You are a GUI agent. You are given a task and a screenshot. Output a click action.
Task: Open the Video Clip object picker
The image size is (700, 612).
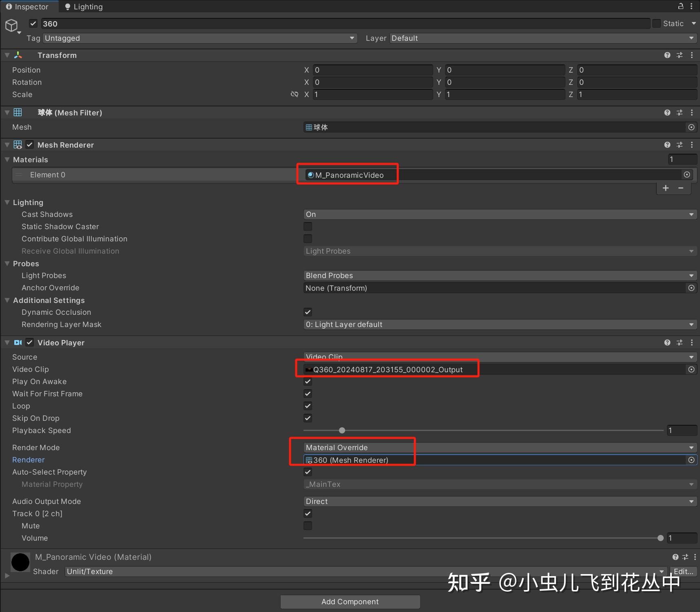pyautogui.click(x=691, y=369)
